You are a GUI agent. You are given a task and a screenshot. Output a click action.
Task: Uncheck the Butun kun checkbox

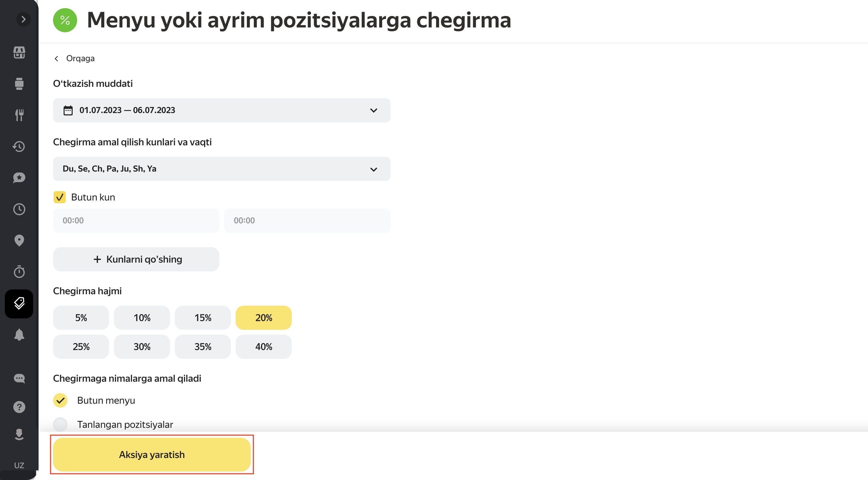[60, 197]
